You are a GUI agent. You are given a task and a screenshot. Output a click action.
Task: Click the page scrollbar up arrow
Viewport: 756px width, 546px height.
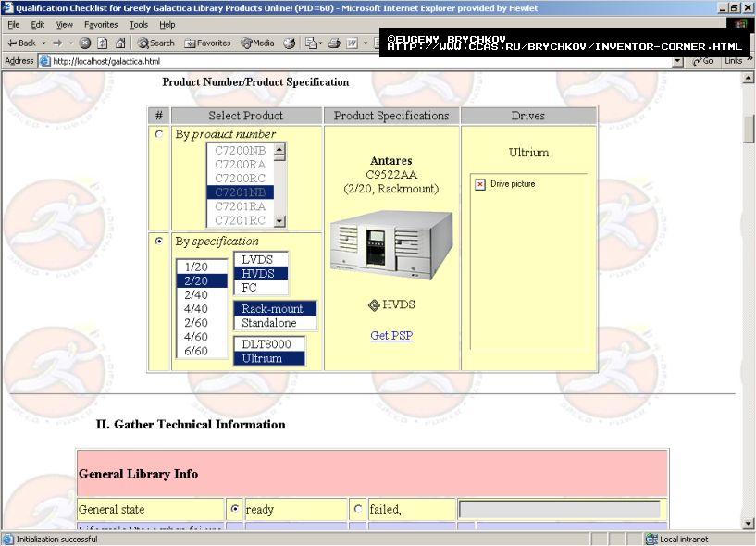748,77
